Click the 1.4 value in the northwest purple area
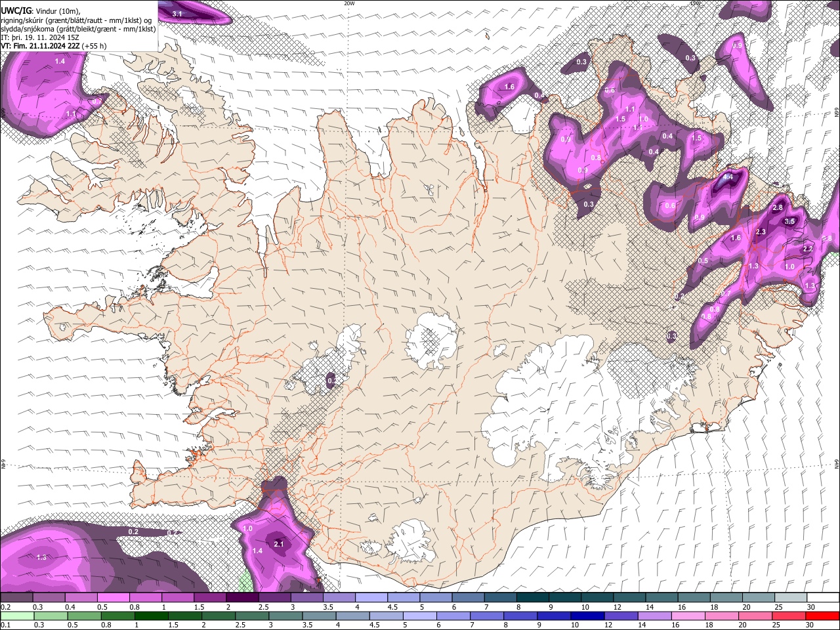 pyautogui.click(x=60, y=61)
